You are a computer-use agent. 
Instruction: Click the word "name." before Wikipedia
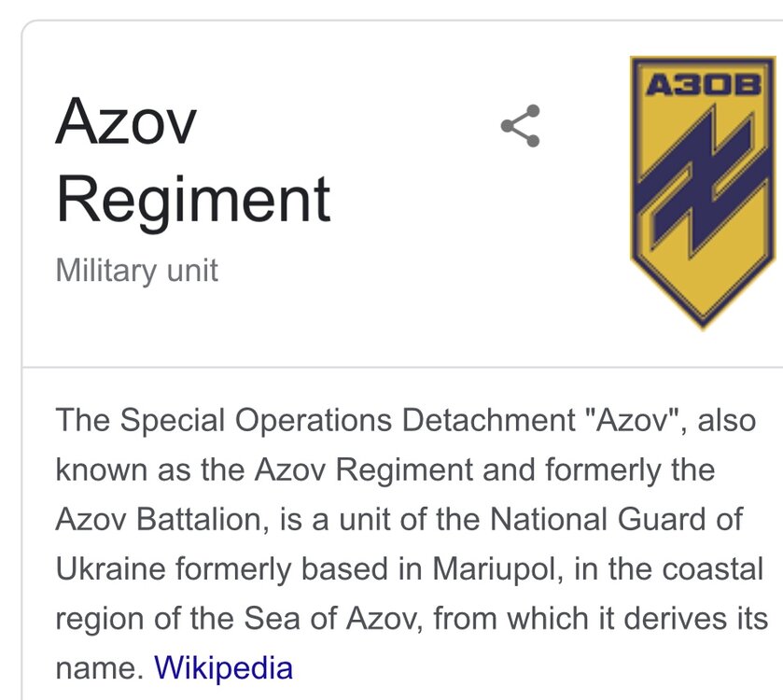click(x=99, y=667)
